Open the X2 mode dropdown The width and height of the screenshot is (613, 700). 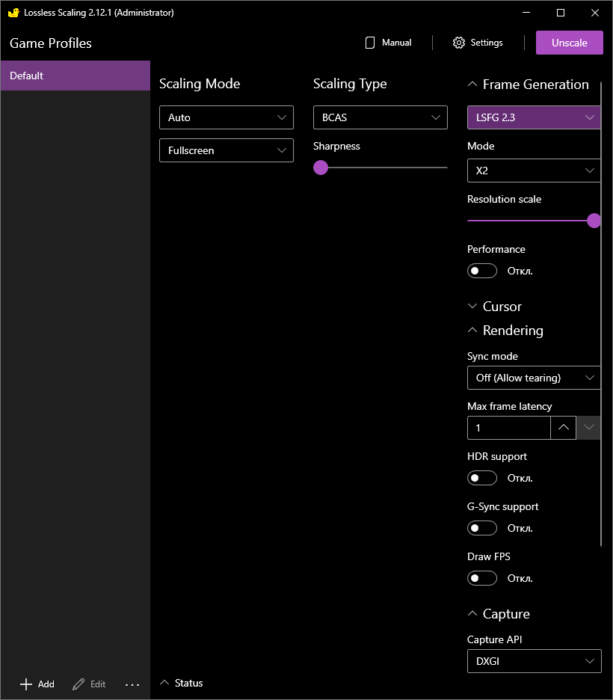(534, 171)
